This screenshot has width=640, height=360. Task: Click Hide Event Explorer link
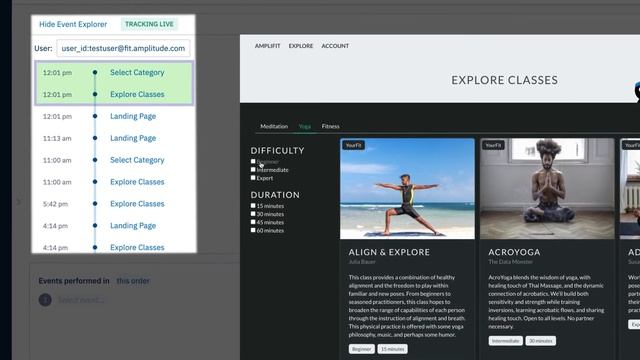coord(73,24)
